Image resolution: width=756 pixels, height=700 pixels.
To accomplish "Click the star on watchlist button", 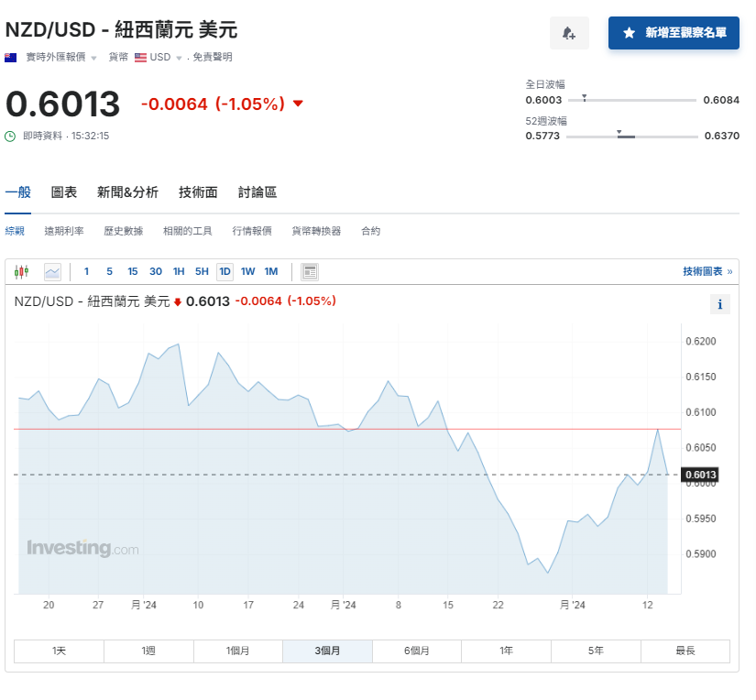I will pos(627,32).
